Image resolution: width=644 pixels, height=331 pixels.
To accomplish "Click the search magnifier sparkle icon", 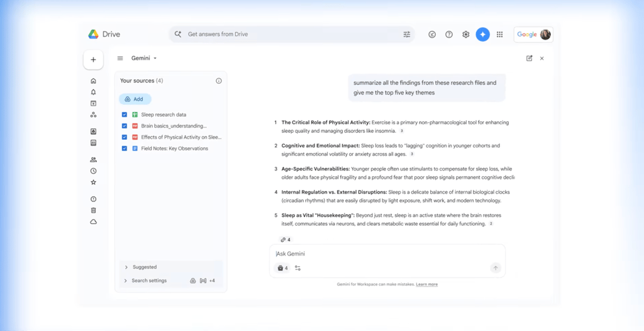I will click(x=178, y=35).
